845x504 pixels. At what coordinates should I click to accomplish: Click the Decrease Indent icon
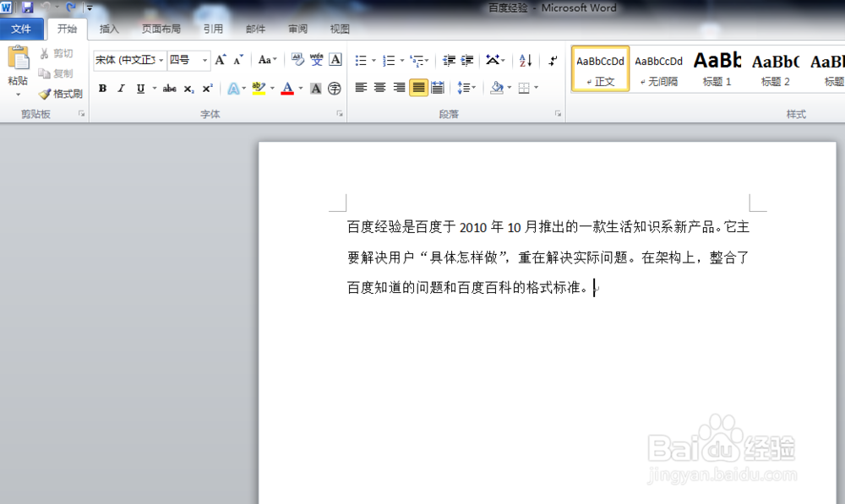(449, 60)
